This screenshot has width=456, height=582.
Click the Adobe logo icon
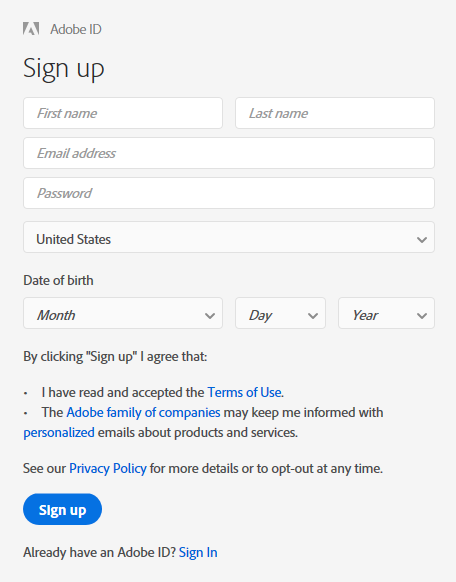(31, 29)
